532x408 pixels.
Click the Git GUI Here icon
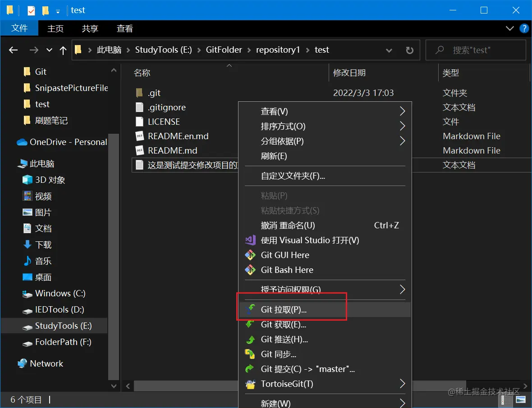click(250, 255)
